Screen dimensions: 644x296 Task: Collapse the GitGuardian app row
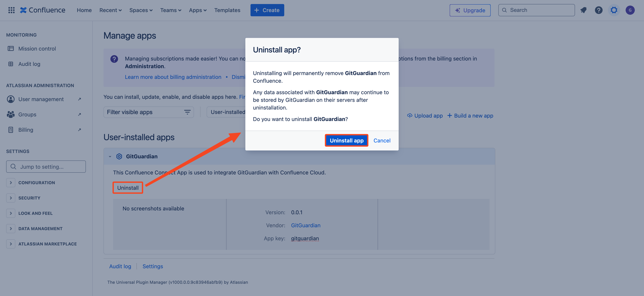[110, 157]
